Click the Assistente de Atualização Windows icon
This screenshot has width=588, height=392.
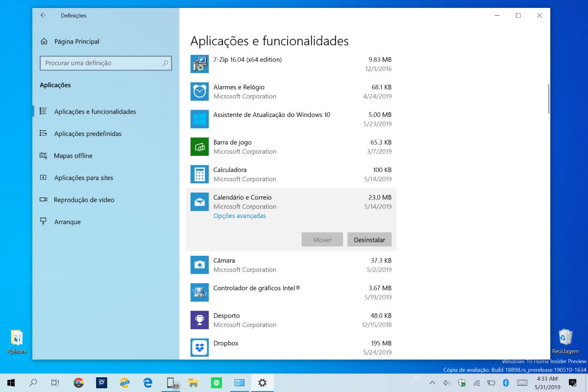199,119
